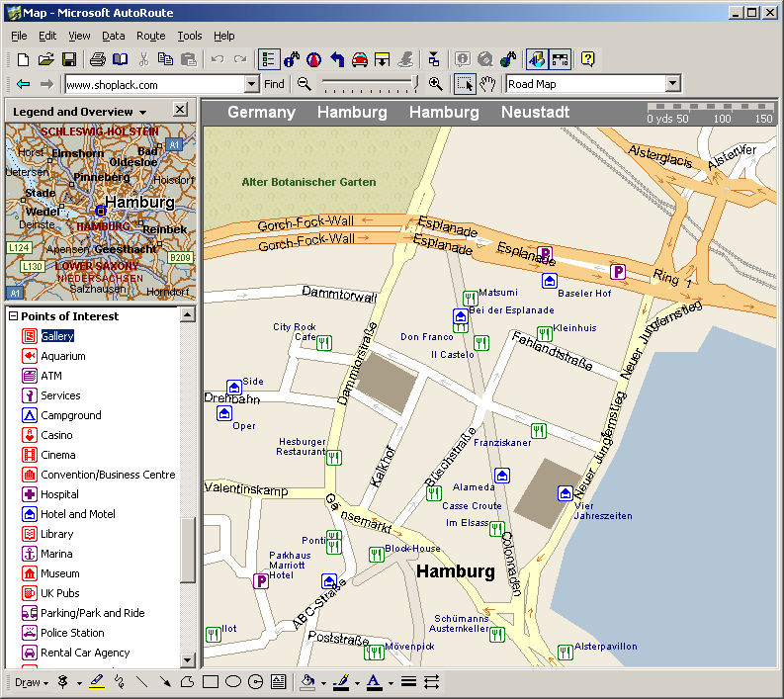Screen dimensions: 784x699
Task: Select the Highlighter tool
Action: click(97, 682)
